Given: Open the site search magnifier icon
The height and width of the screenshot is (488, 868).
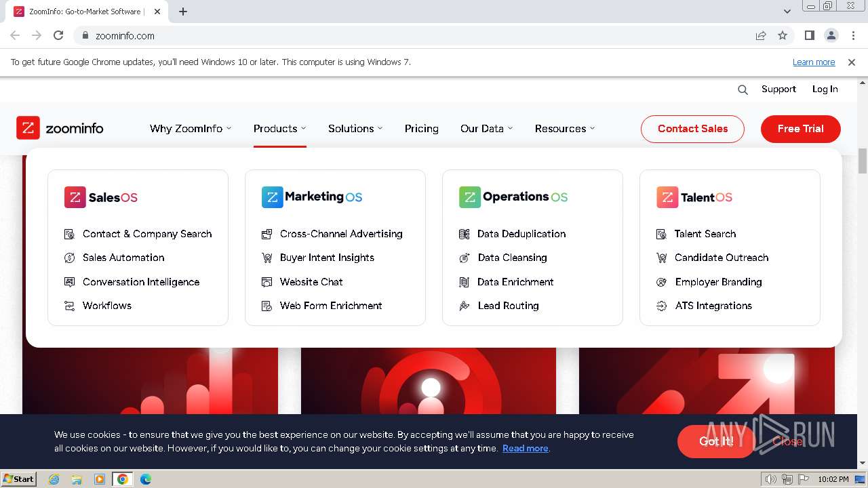Looking at the screenshot, I should [743, 89].
